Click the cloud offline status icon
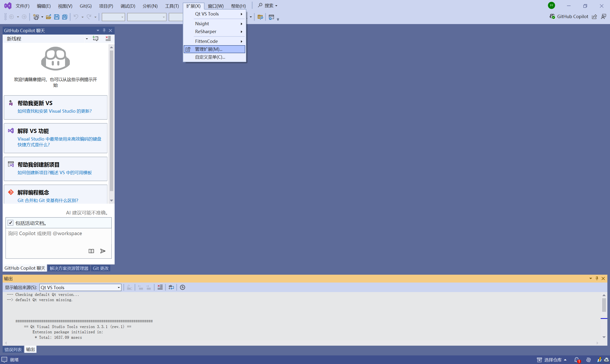 point(606,360)
